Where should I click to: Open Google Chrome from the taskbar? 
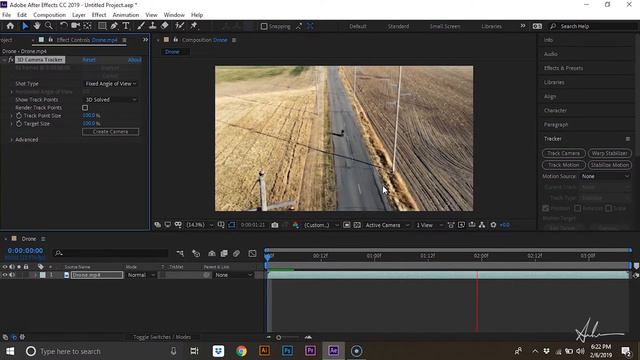pos(241,351)
